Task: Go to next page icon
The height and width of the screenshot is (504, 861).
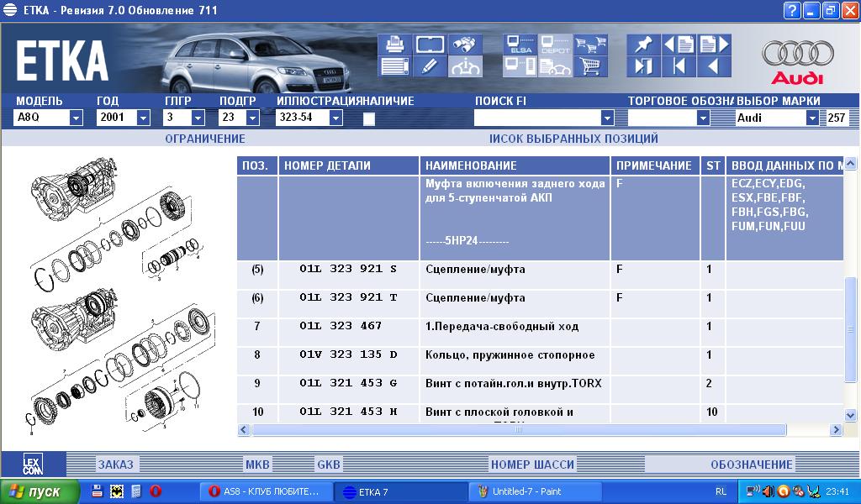Action: (x=714, y=45)
